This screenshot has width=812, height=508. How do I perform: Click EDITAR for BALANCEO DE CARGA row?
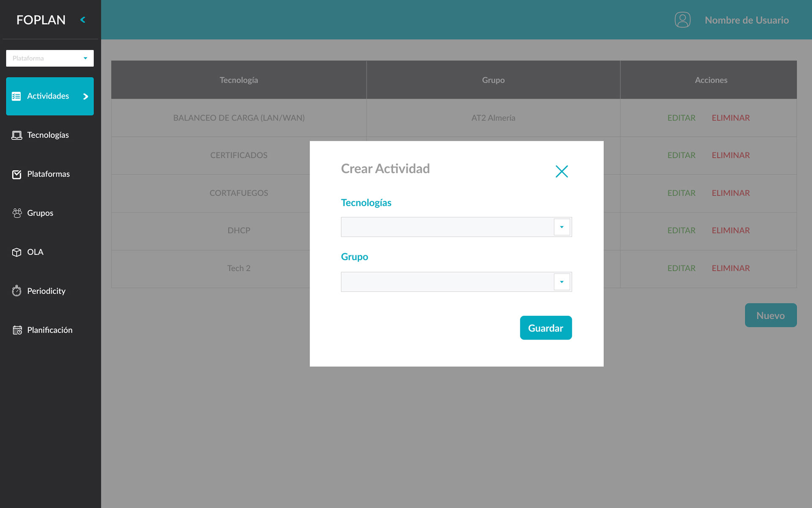point(681,118)
